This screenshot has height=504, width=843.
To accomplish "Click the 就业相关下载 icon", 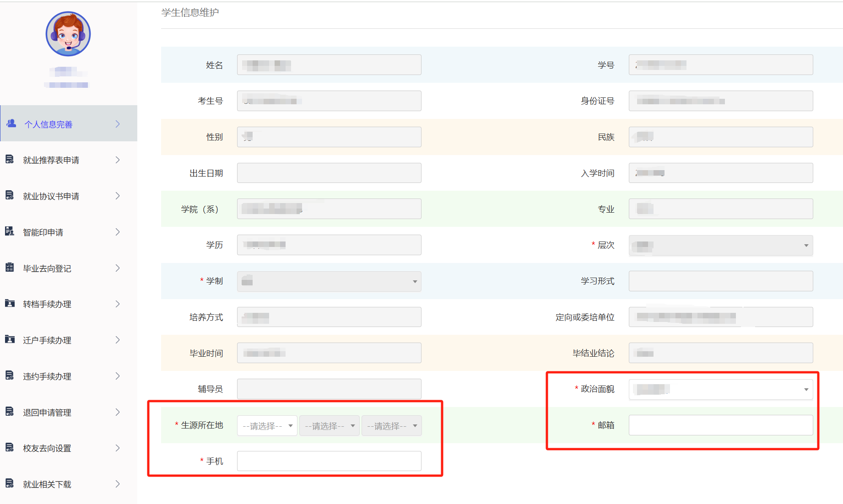I will (x=10, y=483).
